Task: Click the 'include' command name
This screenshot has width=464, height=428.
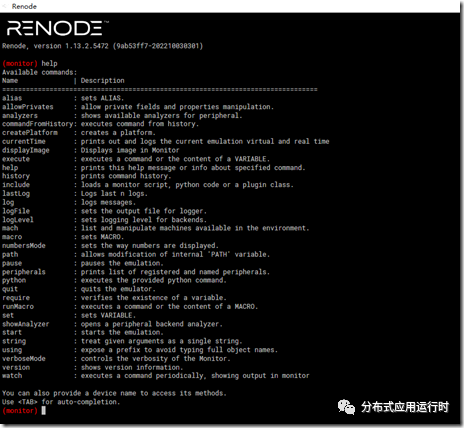Action: [16, 185]
